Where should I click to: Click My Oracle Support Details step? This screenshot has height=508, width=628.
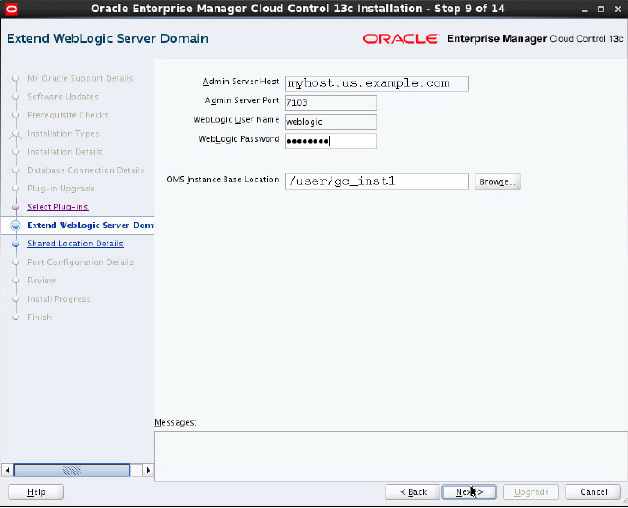[80, 79]
